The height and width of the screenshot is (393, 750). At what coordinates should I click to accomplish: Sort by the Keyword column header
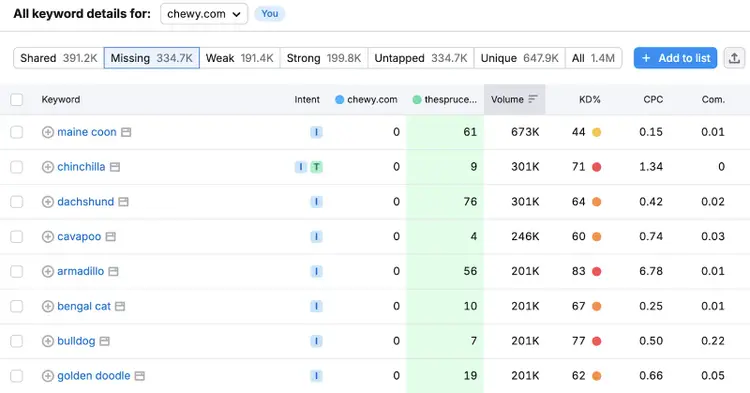[61, 99]
